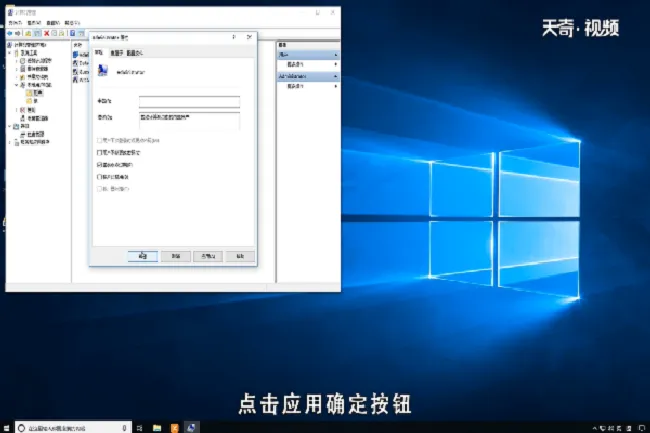Click the Back arrow in Computer Management toolbar

tap(10, 33)
